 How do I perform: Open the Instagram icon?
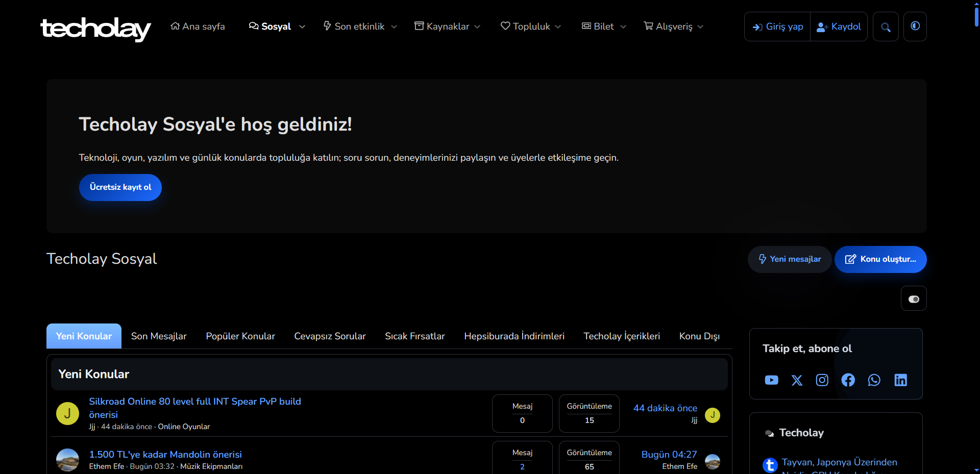point(822,380)
